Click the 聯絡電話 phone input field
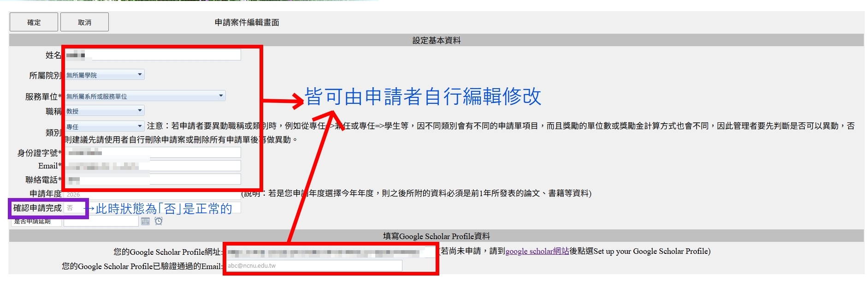Image resolution: width=868 pixels, height=282 pixels. [x=152, y=180]
